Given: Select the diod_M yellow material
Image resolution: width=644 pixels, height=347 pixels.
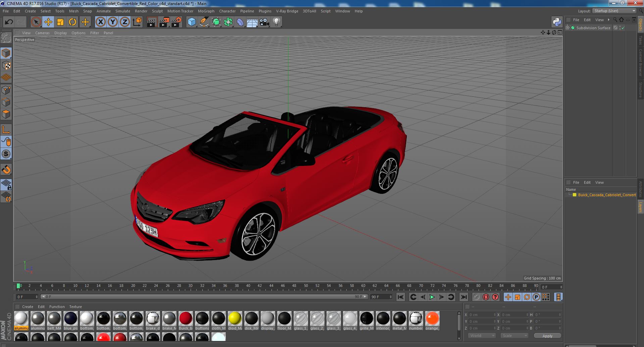Looking at the screenshot, I should [235, 321].
